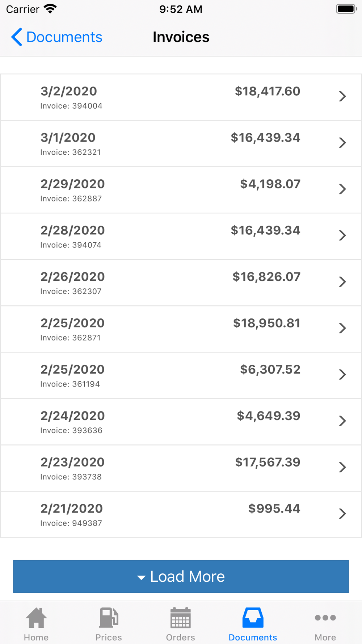Image resolution: width=362 pixels, height=644 pixels.
Task: Expand invoice 394004 using its chevron
Action: click(342, 96)
